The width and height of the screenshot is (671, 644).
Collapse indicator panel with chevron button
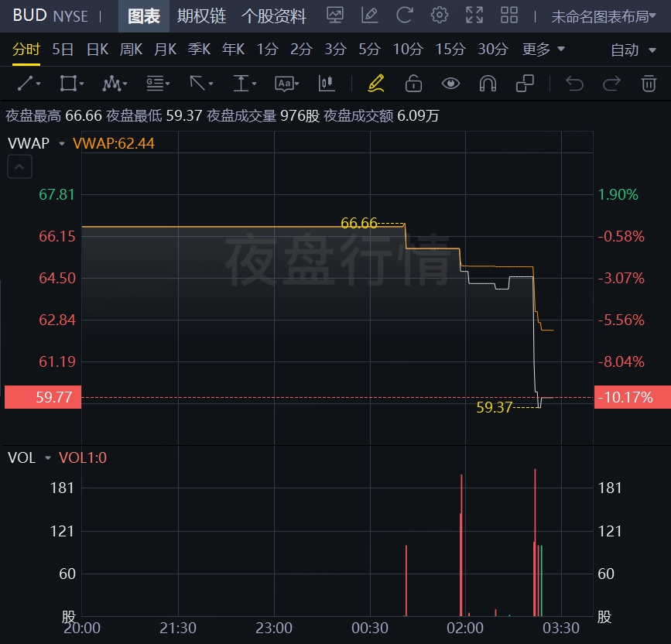[x=20, y=166]
